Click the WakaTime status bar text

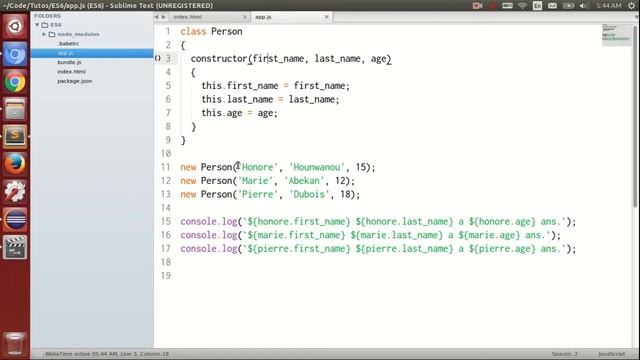point(107,354)
